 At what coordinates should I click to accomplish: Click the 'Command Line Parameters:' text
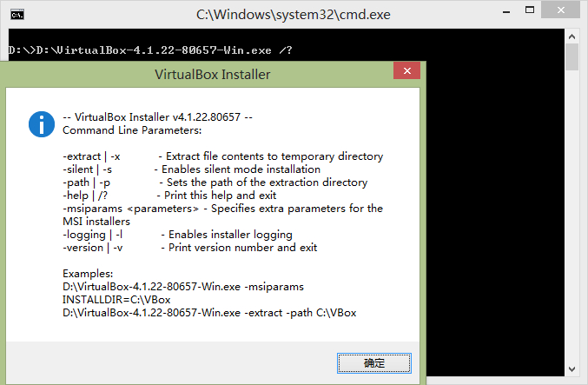click(x=132, y=130)
